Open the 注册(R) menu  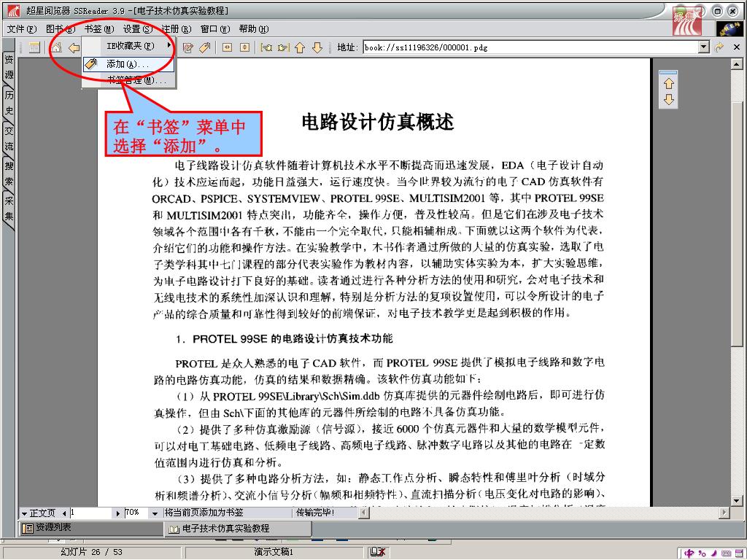click(x=177, y=29)
